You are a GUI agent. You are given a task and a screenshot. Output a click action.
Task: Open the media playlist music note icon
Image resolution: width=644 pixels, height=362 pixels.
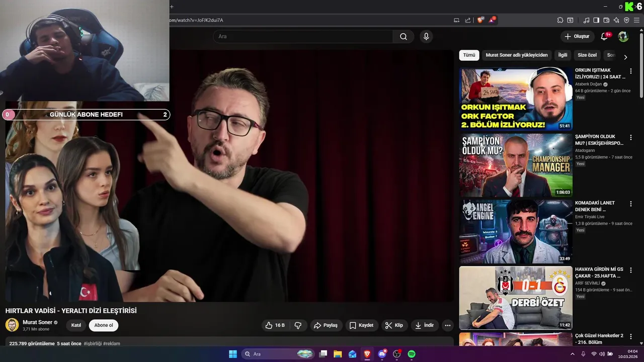click(x=587, y=20)
